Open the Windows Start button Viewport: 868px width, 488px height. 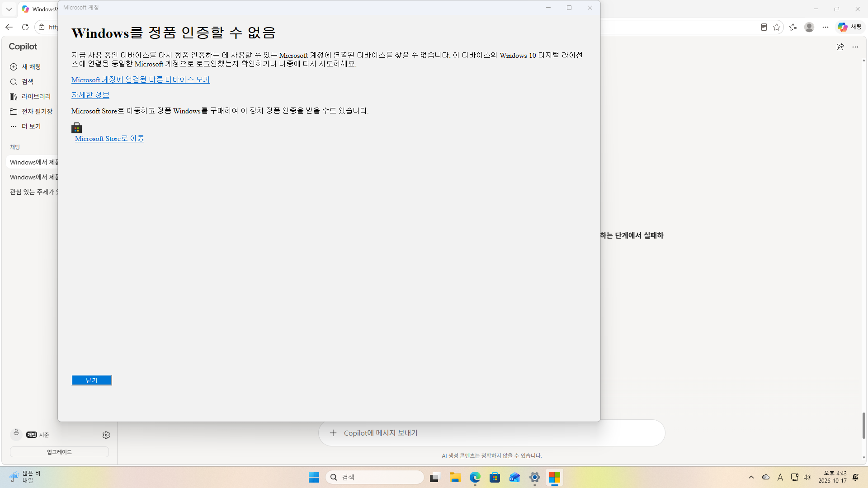(x=314, y=477)
